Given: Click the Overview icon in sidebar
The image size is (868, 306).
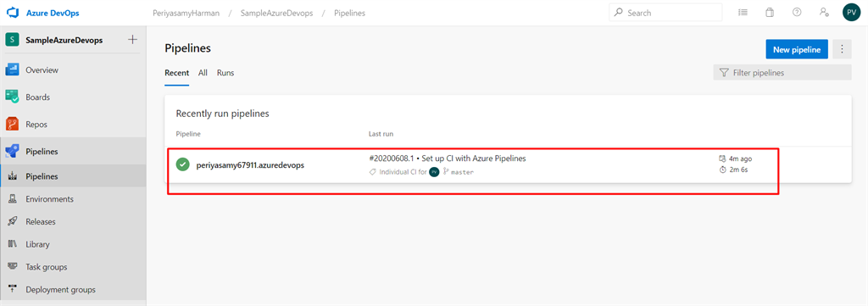Looking at the screenshot, I should tap(12, 70).
